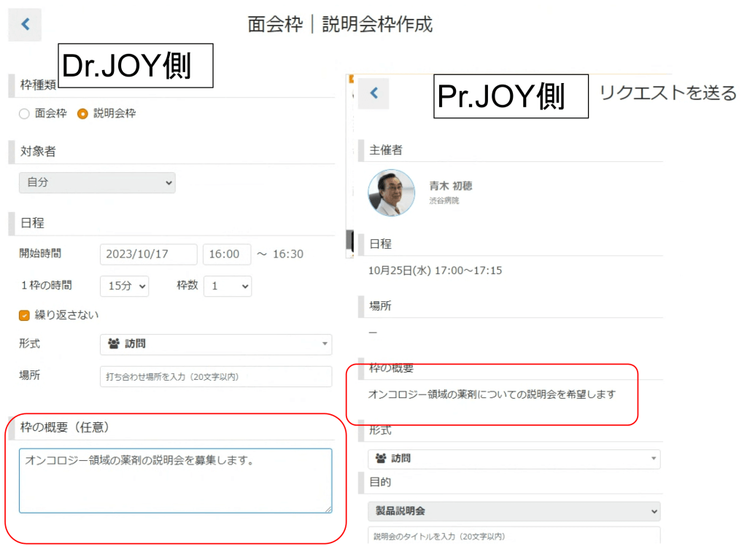Open the 対象者 dropdown showing 自分

pyautogui.click(x=97, y=182)
